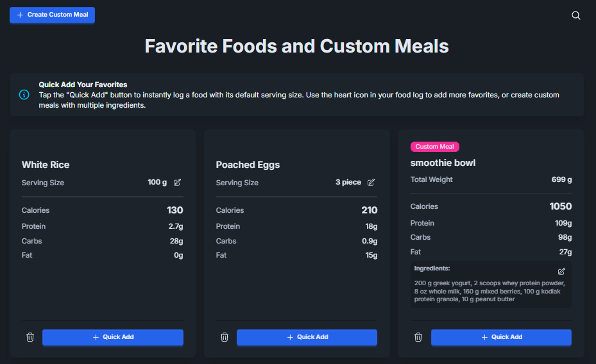Click the smoothie bowl ingredients list text

point(489,291)
